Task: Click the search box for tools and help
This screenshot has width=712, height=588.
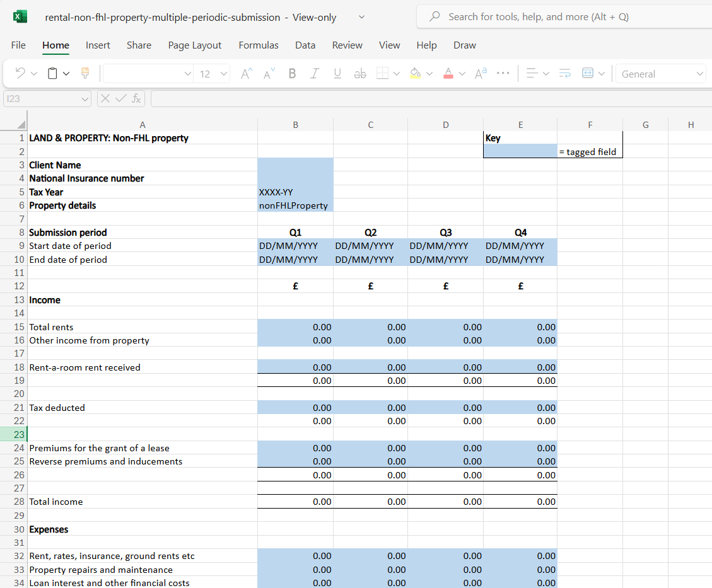Action: click(564, 17)
